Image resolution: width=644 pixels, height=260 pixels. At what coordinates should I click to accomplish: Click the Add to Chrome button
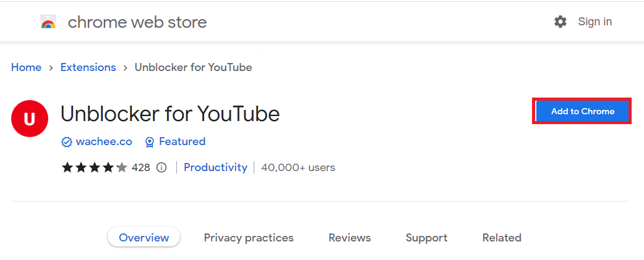coord(582,111)
